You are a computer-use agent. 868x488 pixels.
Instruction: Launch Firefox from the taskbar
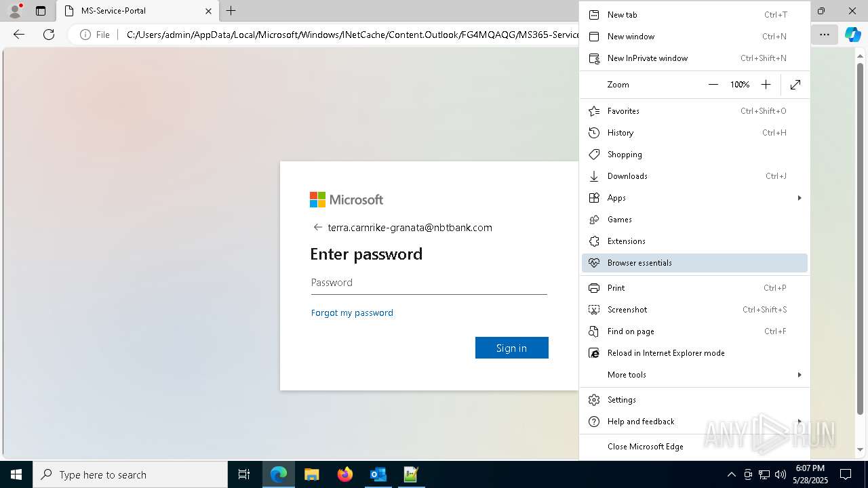click(x=344, y=474)
